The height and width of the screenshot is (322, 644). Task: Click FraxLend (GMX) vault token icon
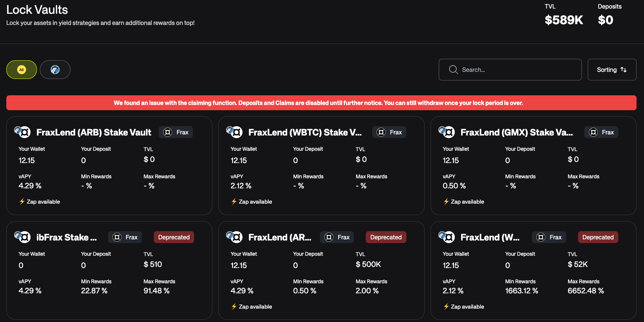click(447, 132)
